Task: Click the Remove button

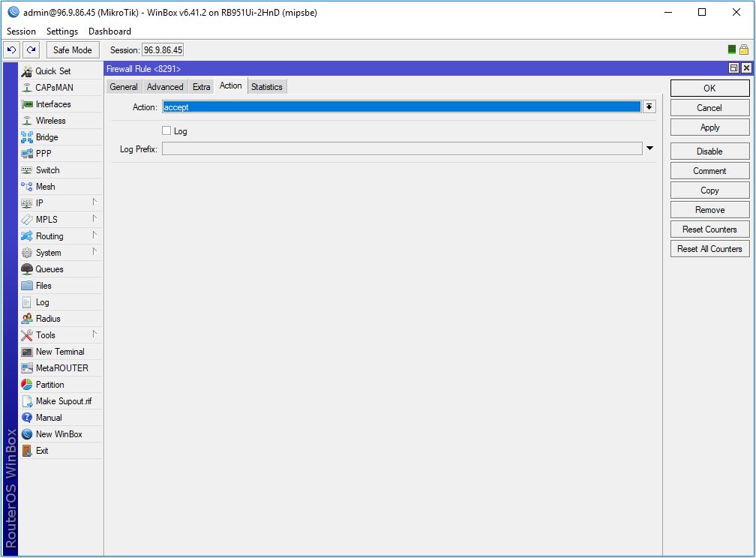Action: pos(709,210)
